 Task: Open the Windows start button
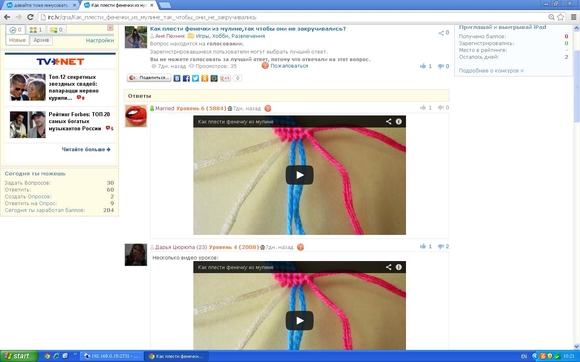point(18,356)
